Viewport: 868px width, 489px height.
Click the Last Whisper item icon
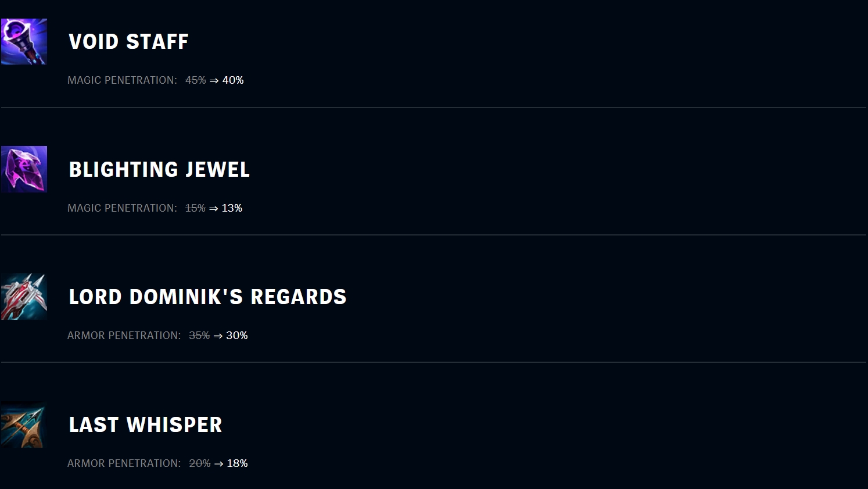tap(24, 424)
